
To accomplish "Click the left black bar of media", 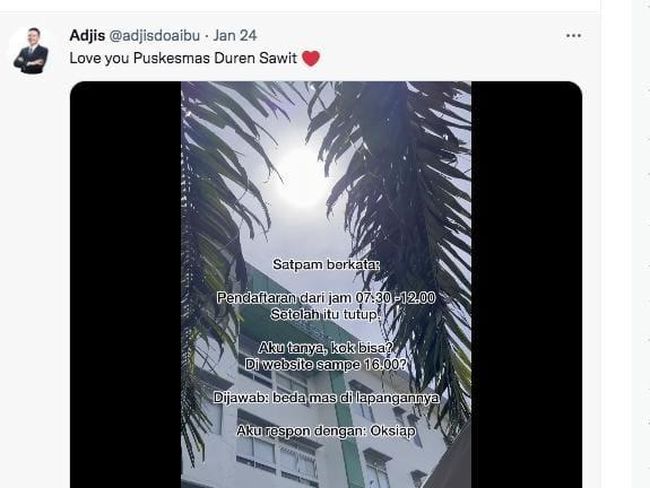I will [x=126, y=284].
